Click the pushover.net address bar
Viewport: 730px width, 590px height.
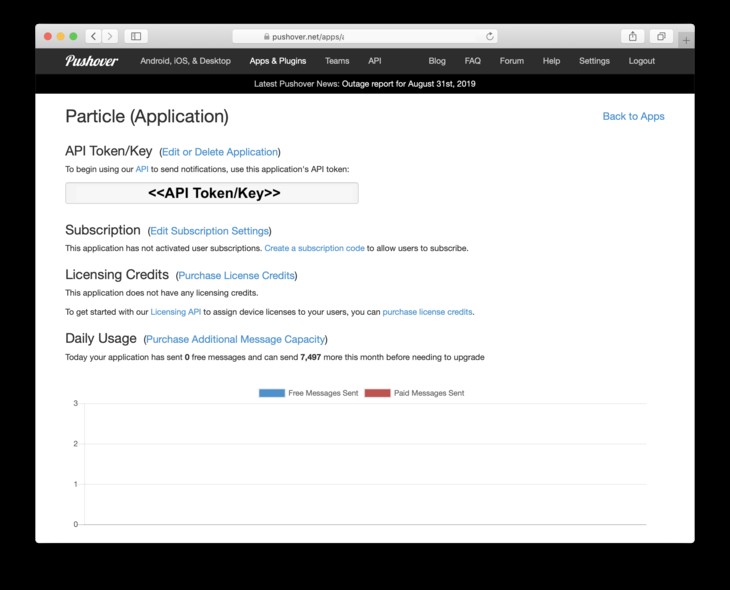[364, 36]
